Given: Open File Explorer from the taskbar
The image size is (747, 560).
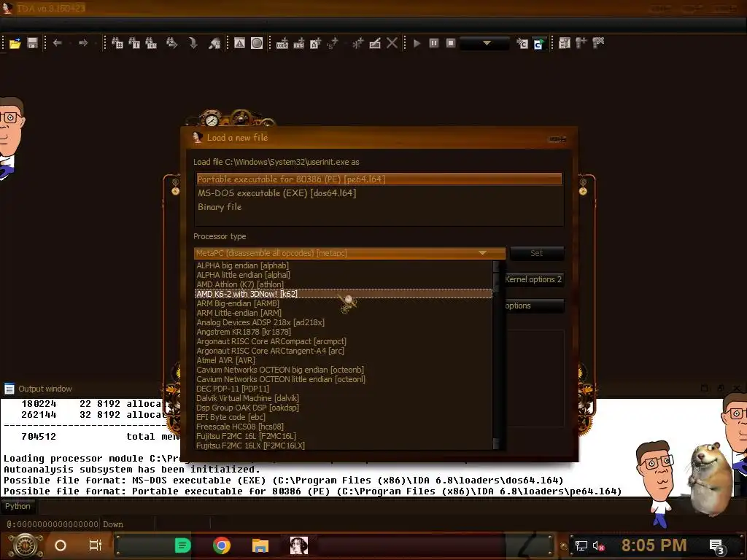Looking at the screenshot, I should point(260,545).
